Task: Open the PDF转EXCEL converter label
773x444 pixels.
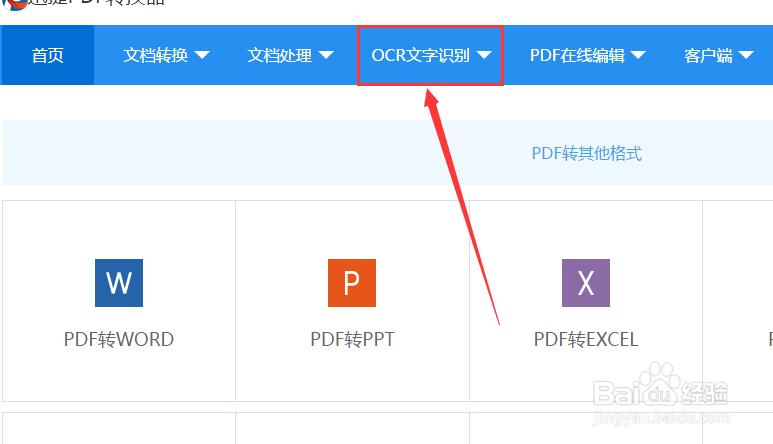Action: [586, 340]
